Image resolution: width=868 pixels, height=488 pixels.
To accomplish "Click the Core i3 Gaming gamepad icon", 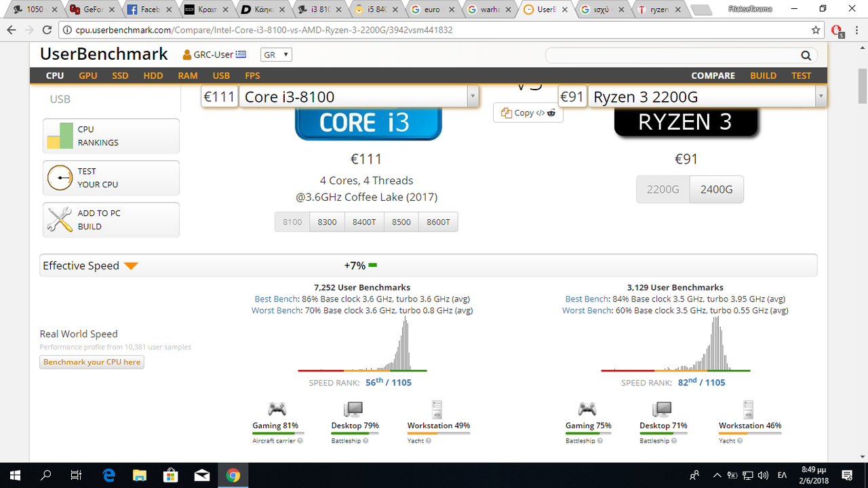I will pyautogui.click(x=276, y=409).
